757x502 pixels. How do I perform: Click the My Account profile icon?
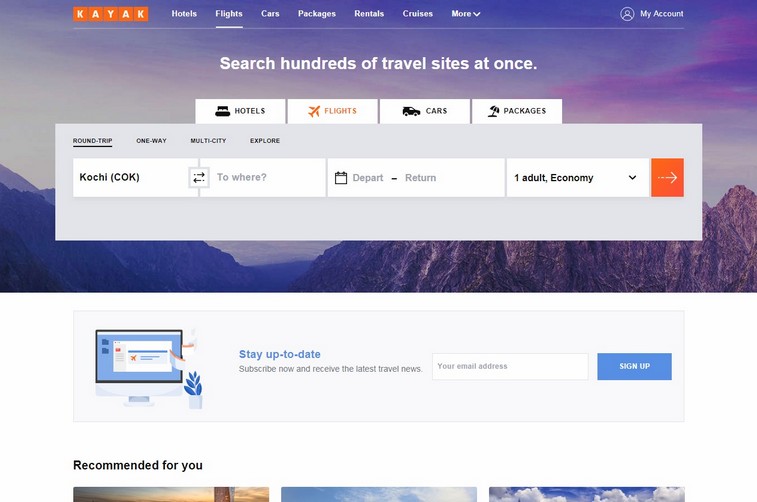[627, 14]
